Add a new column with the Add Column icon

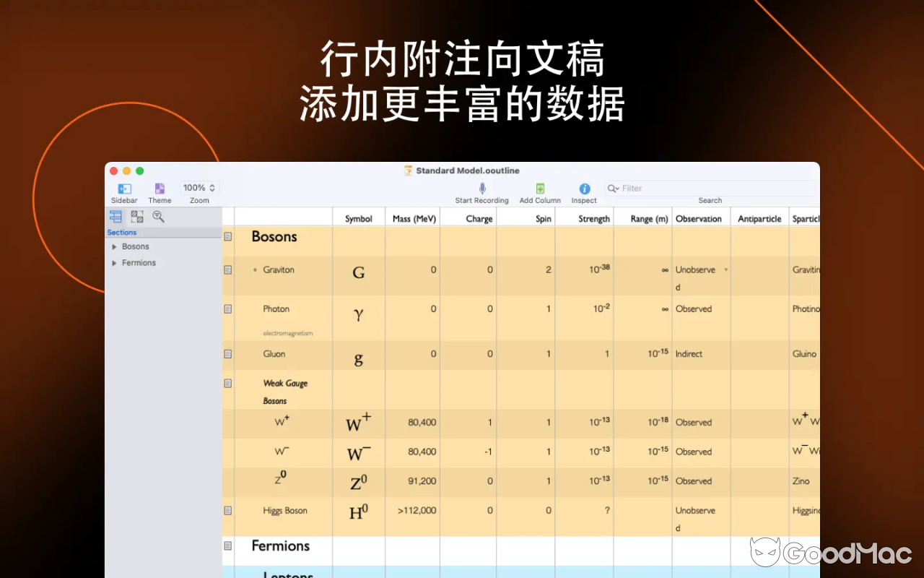(539, 187)
